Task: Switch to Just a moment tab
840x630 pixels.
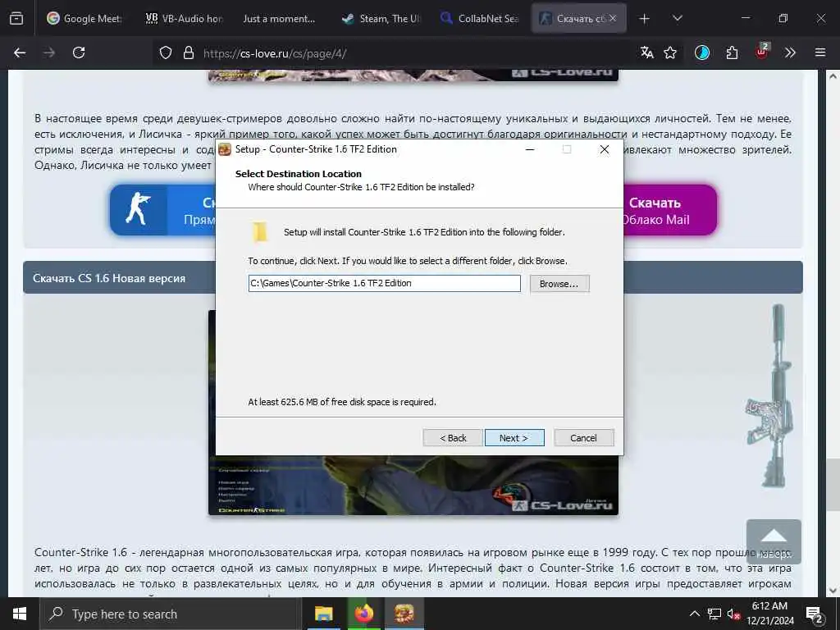Action: [x=279, y=18]
